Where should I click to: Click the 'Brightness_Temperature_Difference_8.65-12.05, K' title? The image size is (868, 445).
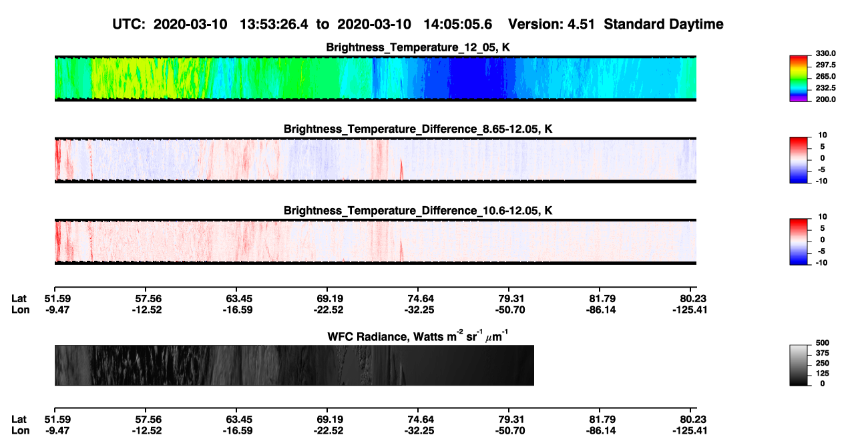coord(418,129)
